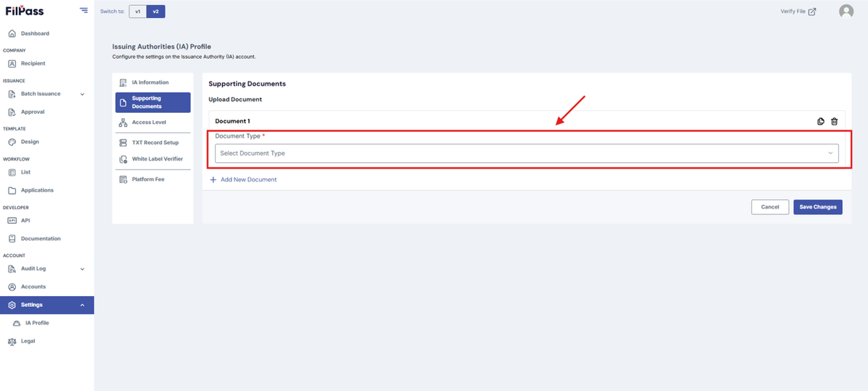Click the API developer icon

pos(12,221)
